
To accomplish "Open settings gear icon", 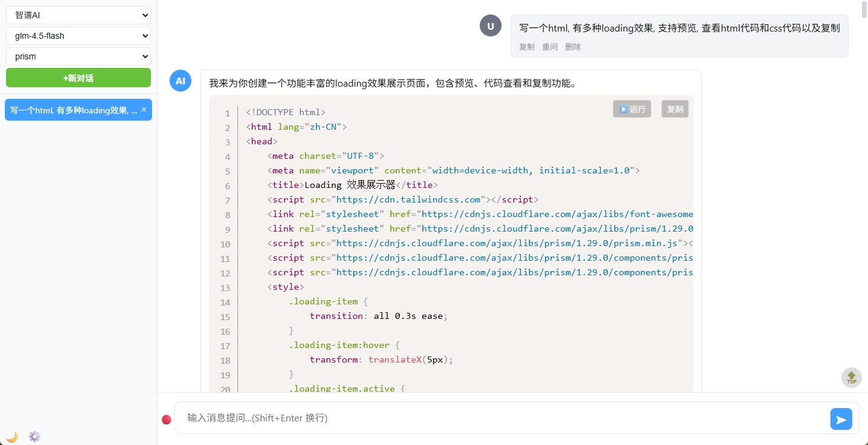I will point(35,437).
